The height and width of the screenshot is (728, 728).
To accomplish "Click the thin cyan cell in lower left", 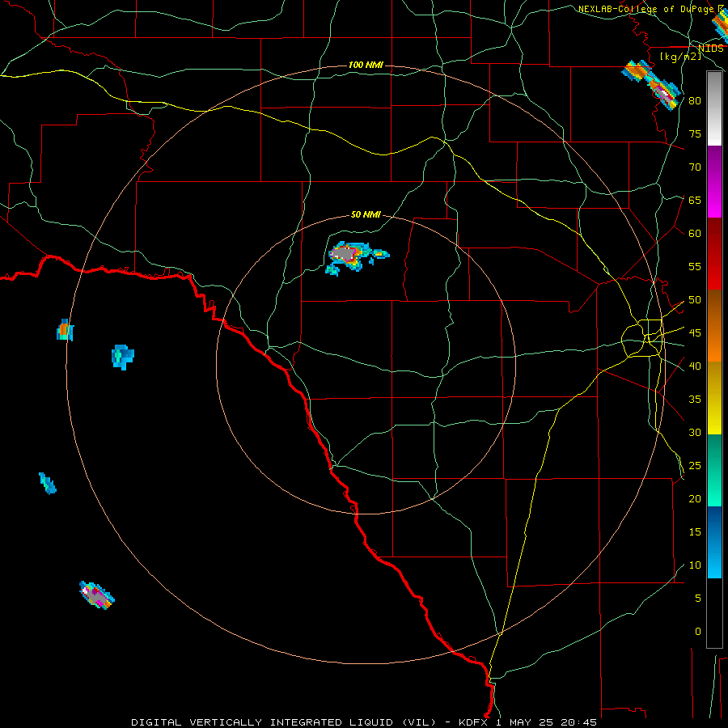I will tap(48, 484).
